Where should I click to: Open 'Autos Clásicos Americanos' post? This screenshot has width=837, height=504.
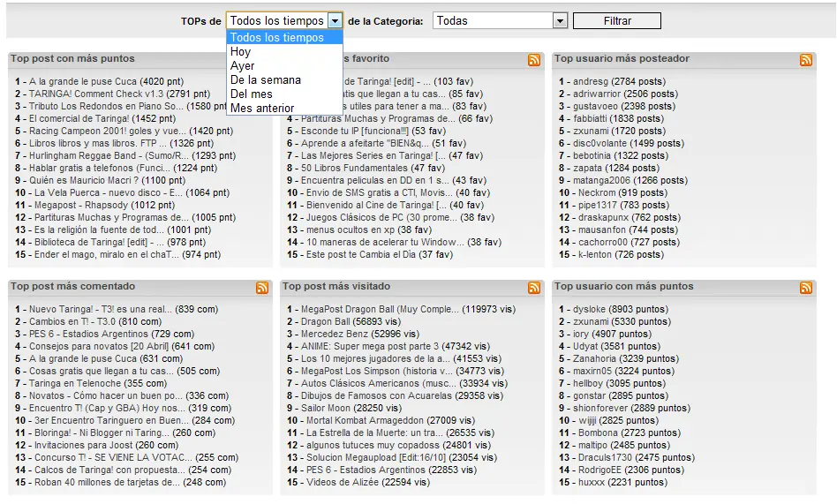coord(379,383)
